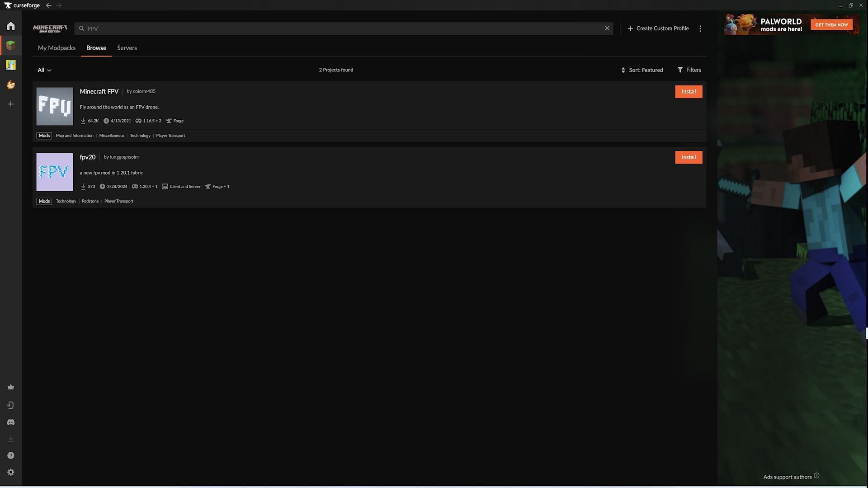Open the help question mark icon
The image size is (868, 488).
pyautogui.click(x=11, y=455)
